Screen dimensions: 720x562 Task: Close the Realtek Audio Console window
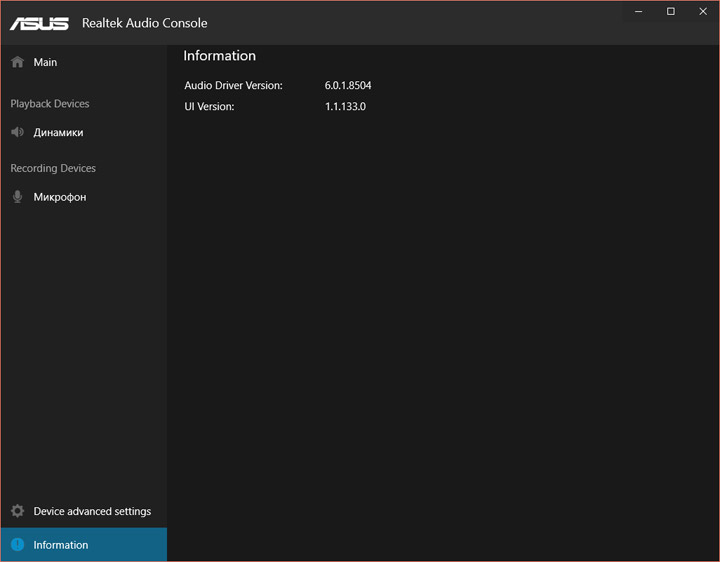(703, 11)
